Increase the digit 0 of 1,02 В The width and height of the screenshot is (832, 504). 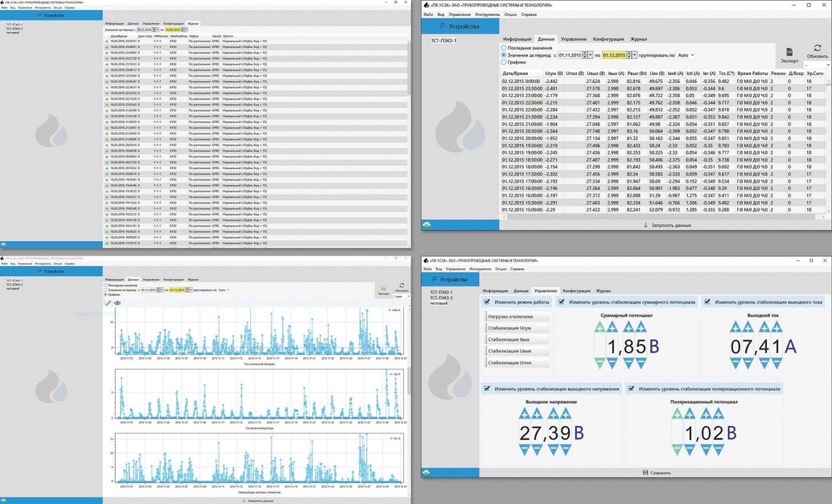pos(705,414)
